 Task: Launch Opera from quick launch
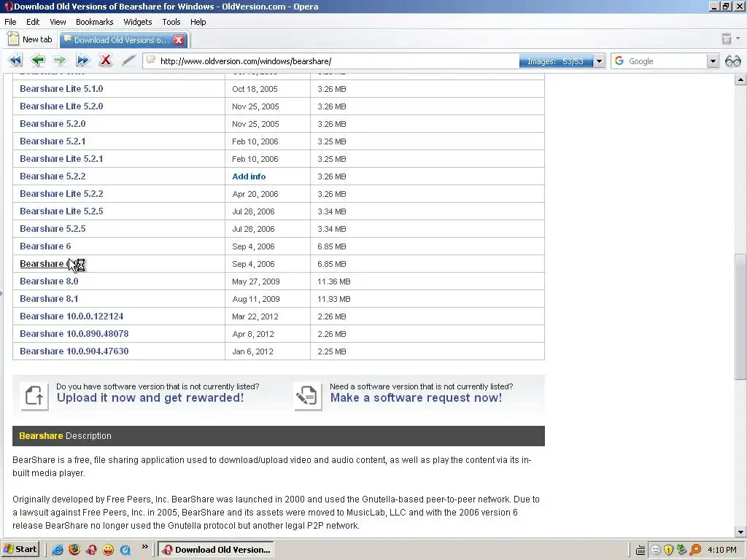click(91, 550)
